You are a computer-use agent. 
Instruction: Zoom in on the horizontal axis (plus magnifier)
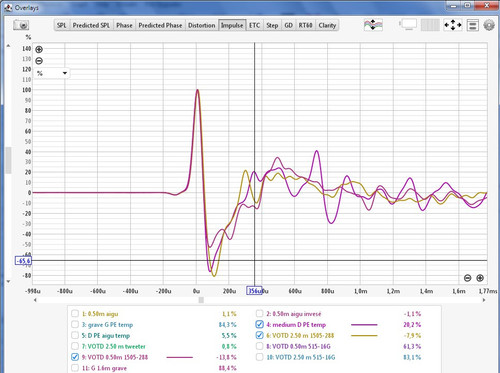point(480,278)
